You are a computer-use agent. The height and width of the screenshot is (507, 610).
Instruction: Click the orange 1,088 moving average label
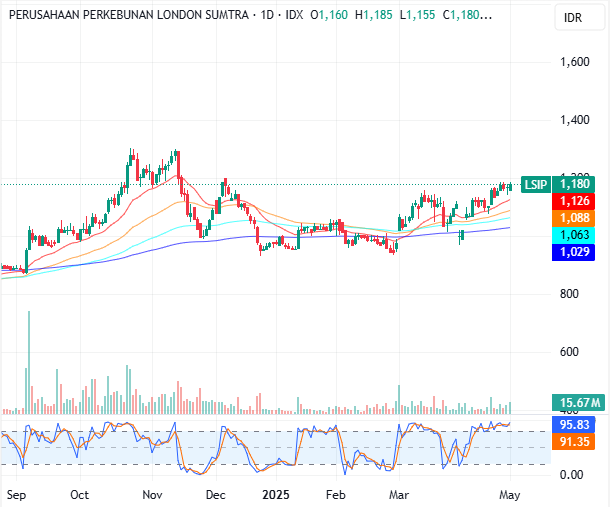tap(573, 218)
